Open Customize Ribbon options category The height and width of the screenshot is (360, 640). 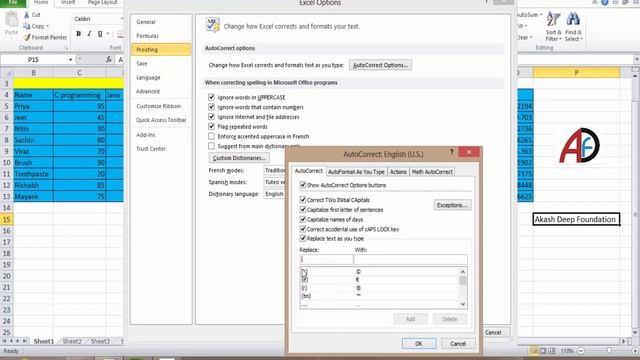(161, 106)
